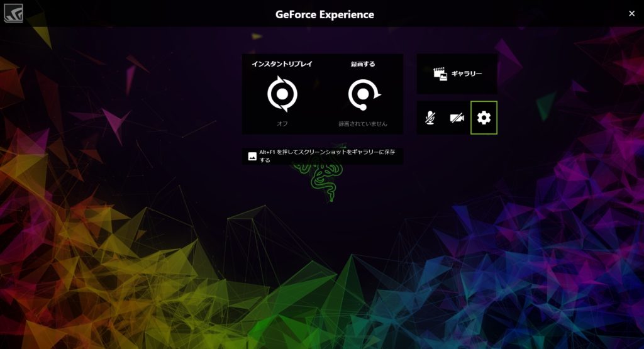Close the GeForce Experience overlay

pos(631,14)
